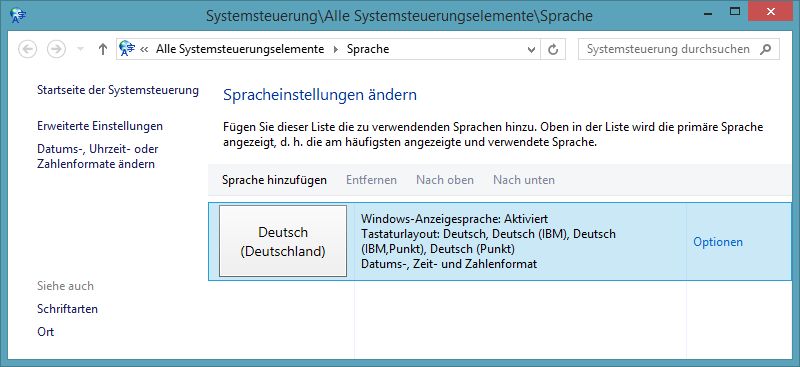
Task: Open Erweiterte Einstellungen
Action: (x=100, y=126)
